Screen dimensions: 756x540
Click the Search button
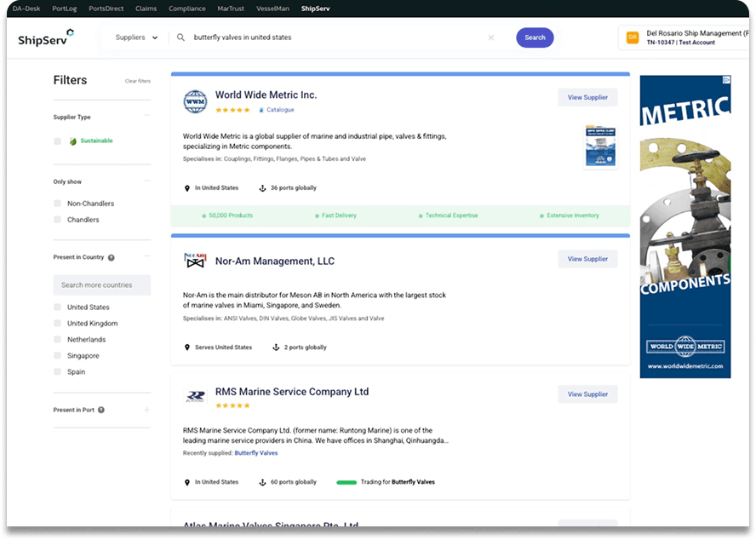pos(535,37)
